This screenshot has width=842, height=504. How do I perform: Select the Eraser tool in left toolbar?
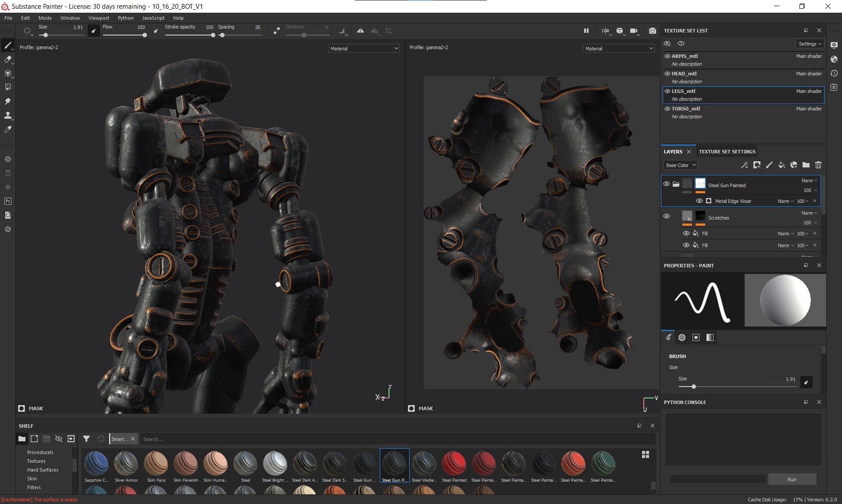(x=8, y=59)
